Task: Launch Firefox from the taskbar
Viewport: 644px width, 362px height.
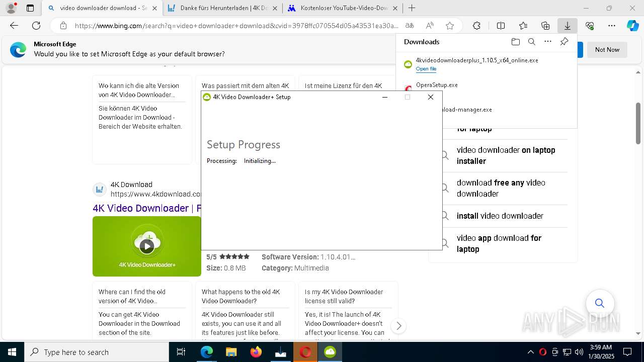Action: click(256, 352)
